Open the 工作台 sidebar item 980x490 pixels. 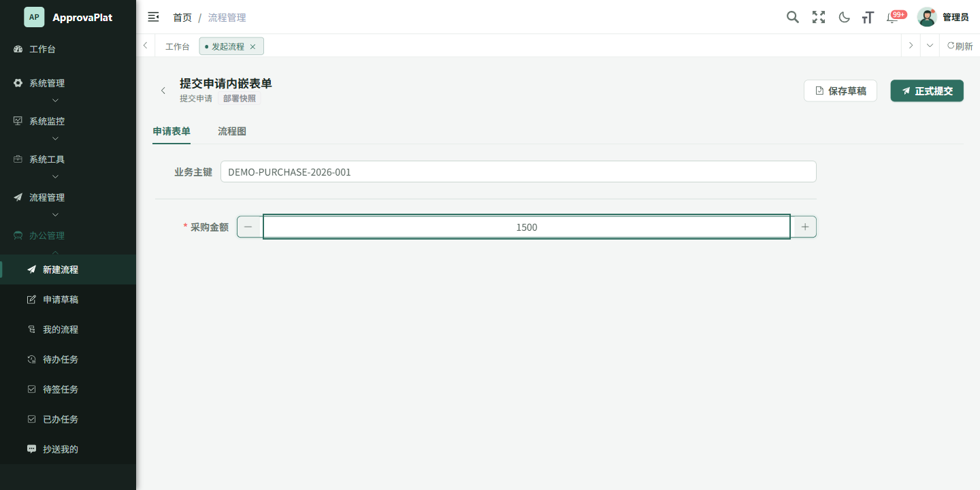68,49
